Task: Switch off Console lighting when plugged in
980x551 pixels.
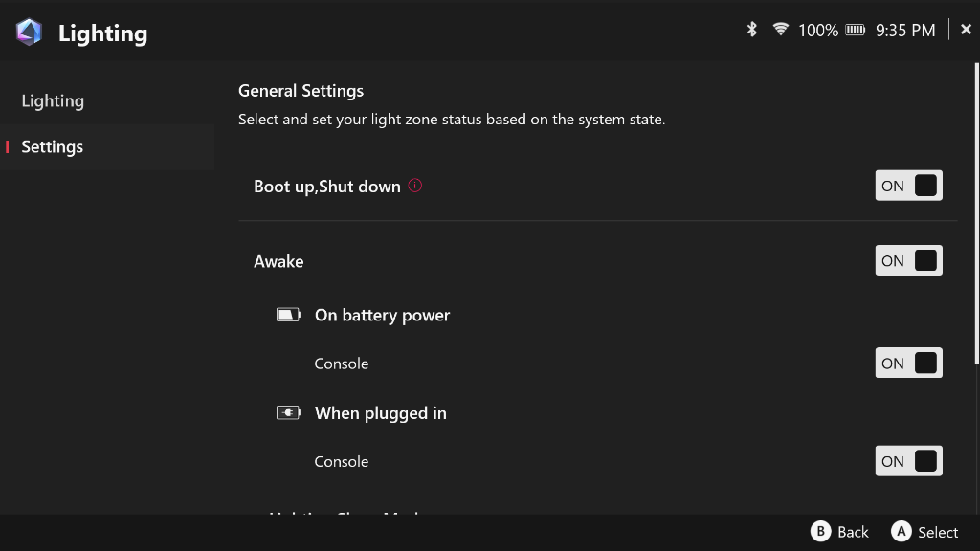Action: (908, 461)
